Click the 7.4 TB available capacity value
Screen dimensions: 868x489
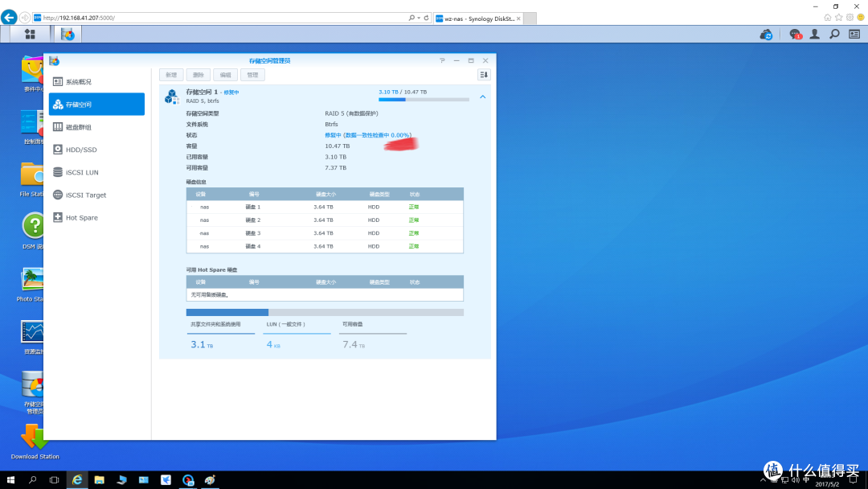[354, 344]
